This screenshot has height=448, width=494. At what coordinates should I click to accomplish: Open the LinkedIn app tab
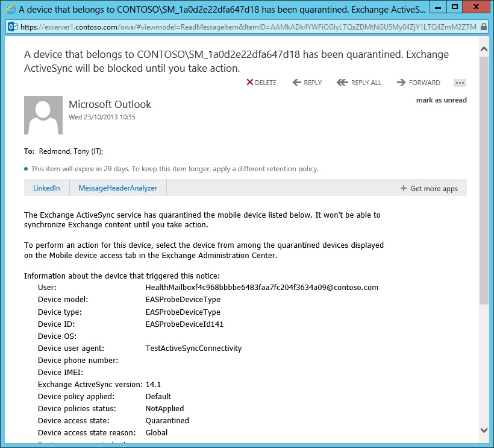[x=46, y=188]
